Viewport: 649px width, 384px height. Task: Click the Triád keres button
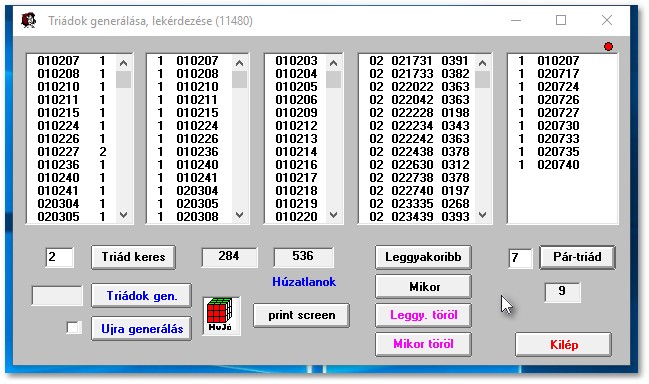[x=133, y=257]
